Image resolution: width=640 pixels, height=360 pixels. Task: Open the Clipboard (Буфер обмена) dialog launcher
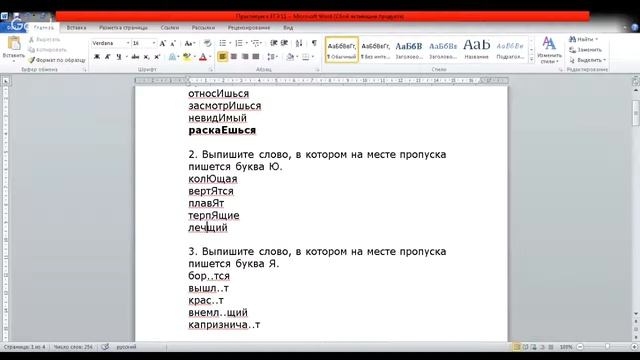[84, 70]
